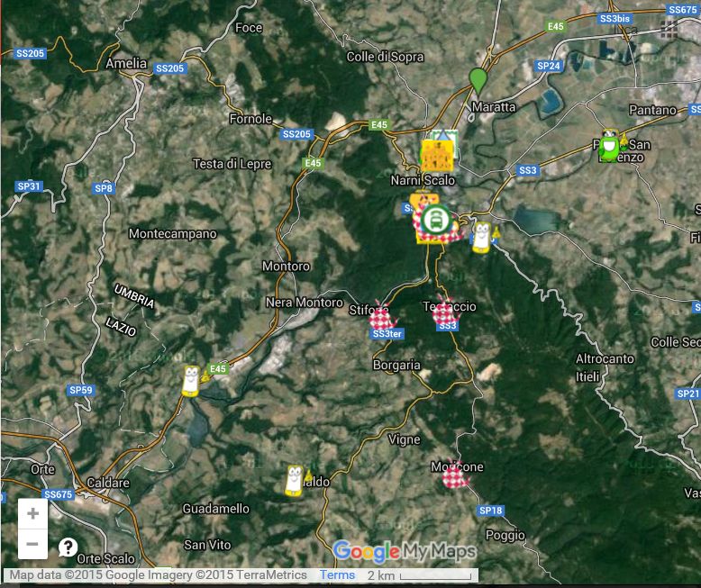Viewport: 701px width, 588px height.
Task: Click the Google My Maps logo
Action: pos(405,551)
